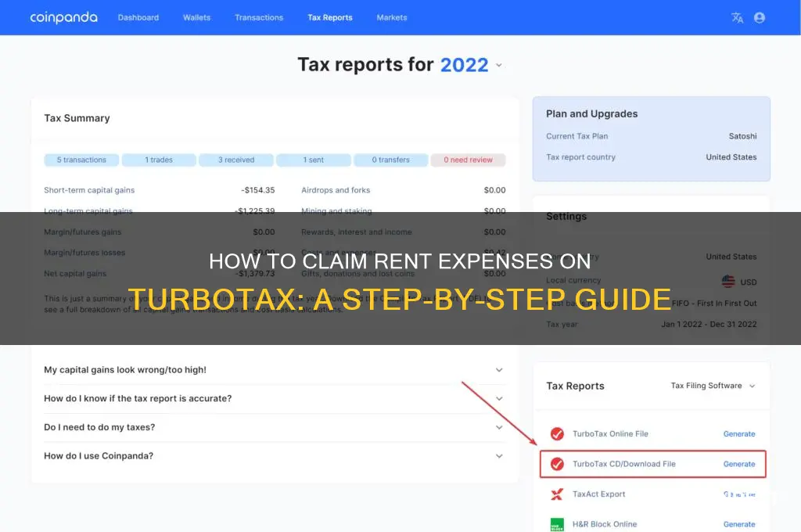The width and height of the screenshot is (801, 532).
Task: Click 'TaxAct Export' report name
Action: point(598,494)
